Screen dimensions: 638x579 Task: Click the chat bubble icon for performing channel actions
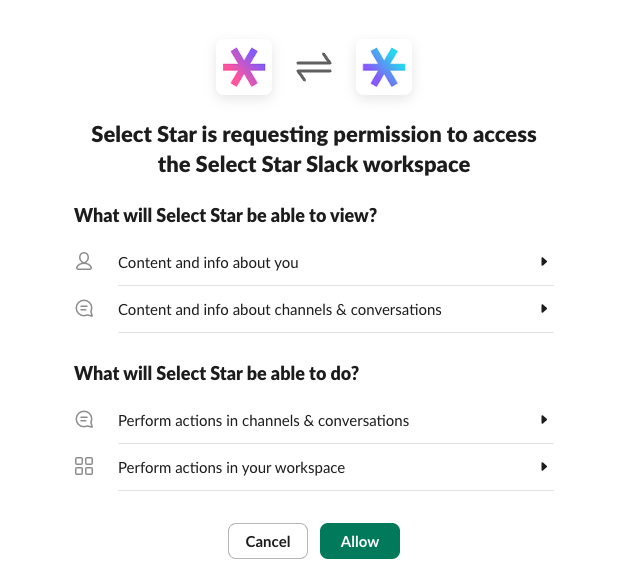pos(84,420)
